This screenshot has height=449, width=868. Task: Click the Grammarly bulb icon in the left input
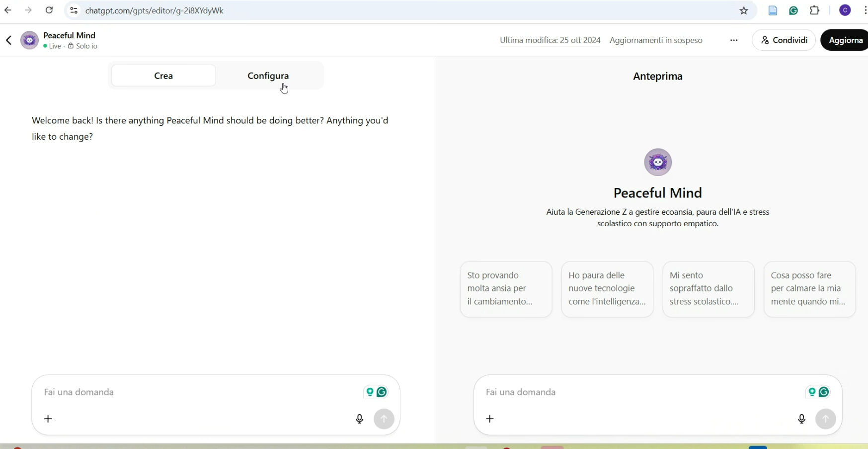point(370,392)
